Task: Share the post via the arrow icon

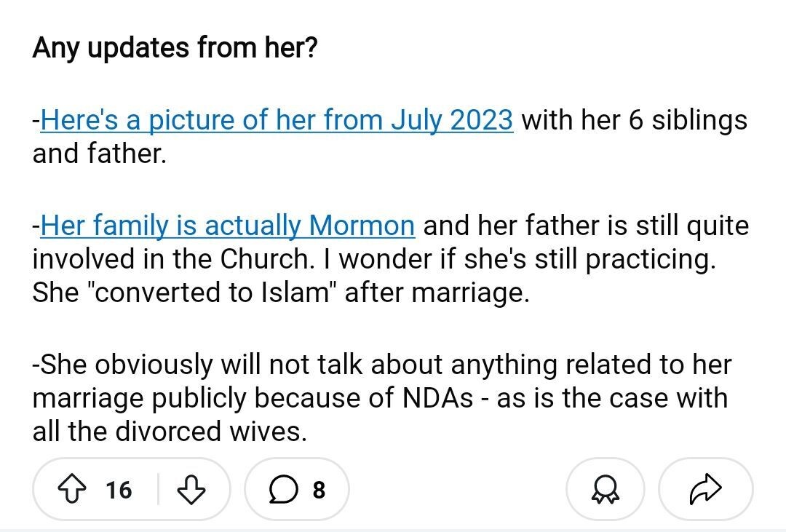Action: [704, 490]
